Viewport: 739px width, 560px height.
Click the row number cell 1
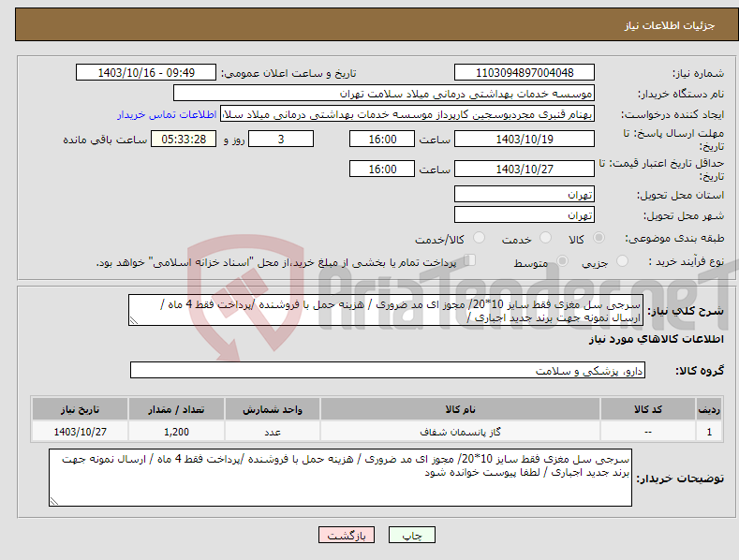click(709, 432)
